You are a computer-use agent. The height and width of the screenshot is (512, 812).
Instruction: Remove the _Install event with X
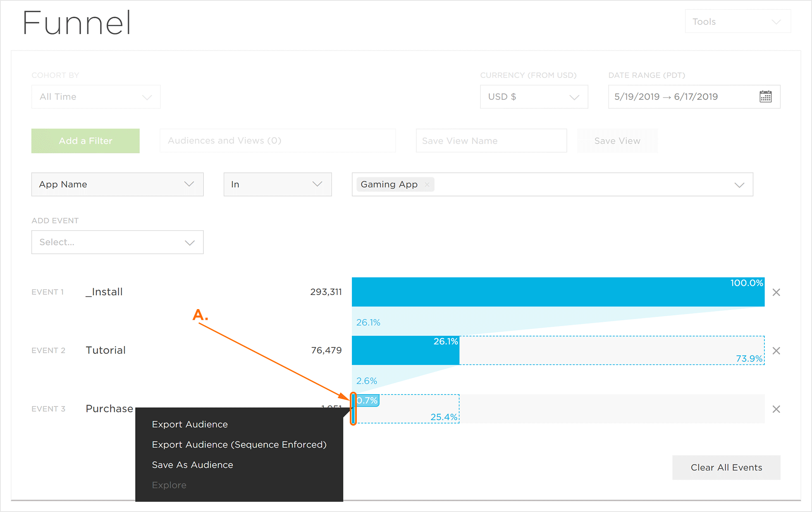click(776, 293)
